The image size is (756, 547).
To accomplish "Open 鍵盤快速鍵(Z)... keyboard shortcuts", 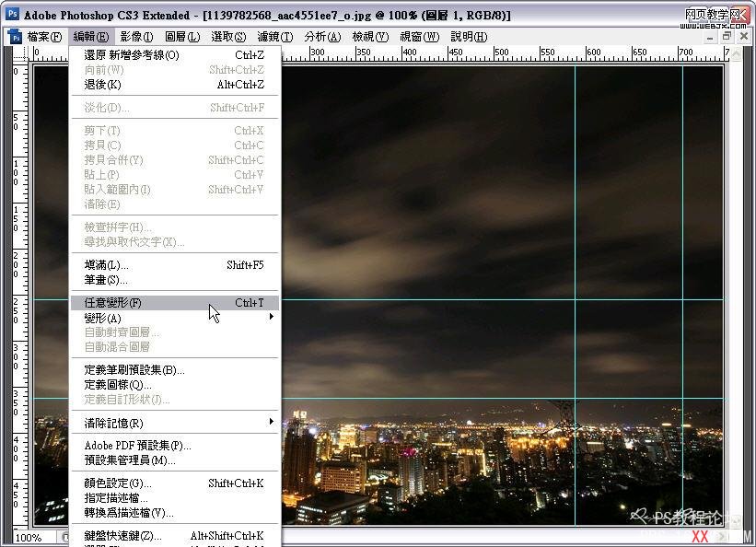I will point(175,536).
